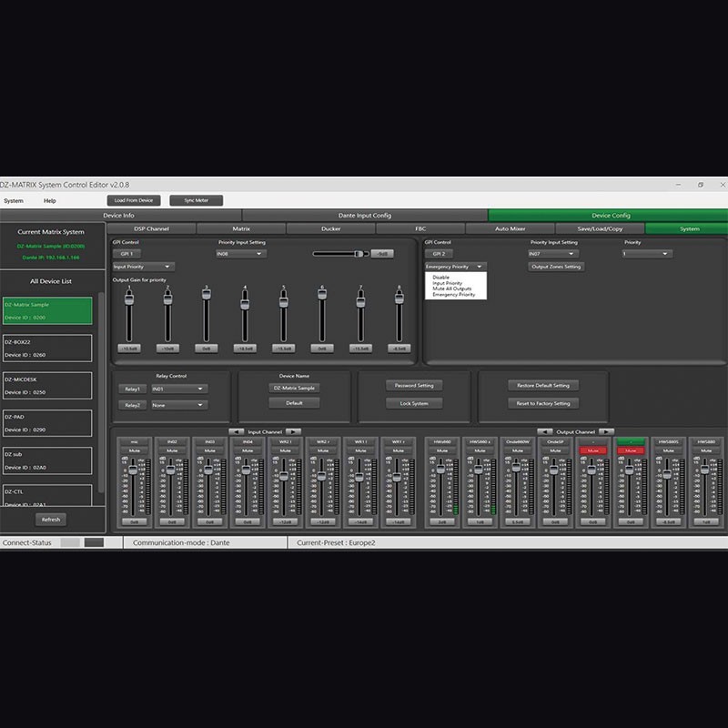
Task: Select DZ-MICDESK in the device list
Action: coord(47,385)
